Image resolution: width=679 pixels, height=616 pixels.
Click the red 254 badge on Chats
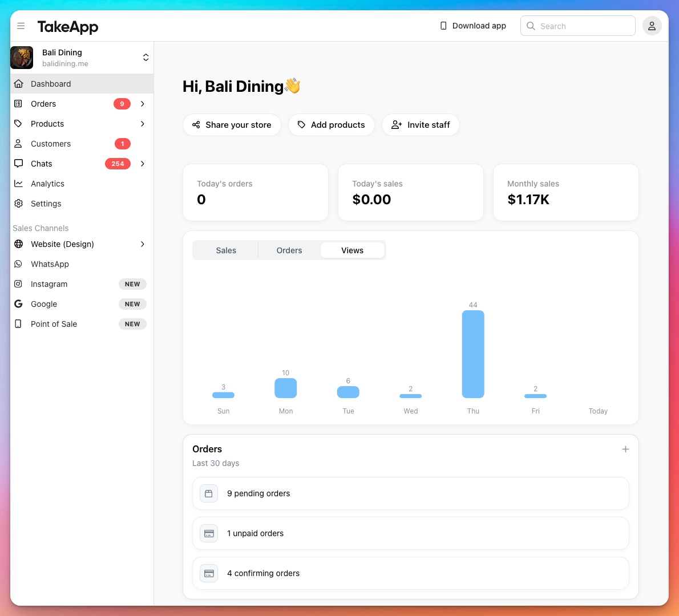coord(118,164)
